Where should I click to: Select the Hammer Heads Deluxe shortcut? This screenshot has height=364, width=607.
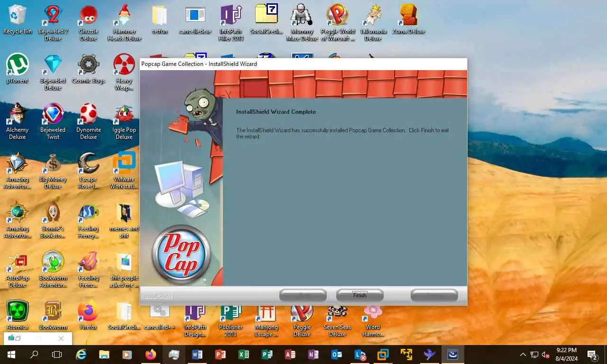pyautogui.click(x=124, y=23)
